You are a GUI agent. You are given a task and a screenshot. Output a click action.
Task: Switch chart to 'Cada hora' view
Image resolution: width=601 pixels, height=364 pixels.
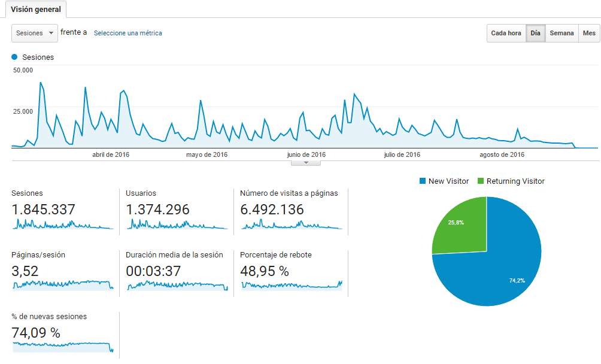click(x=506, y=34)
